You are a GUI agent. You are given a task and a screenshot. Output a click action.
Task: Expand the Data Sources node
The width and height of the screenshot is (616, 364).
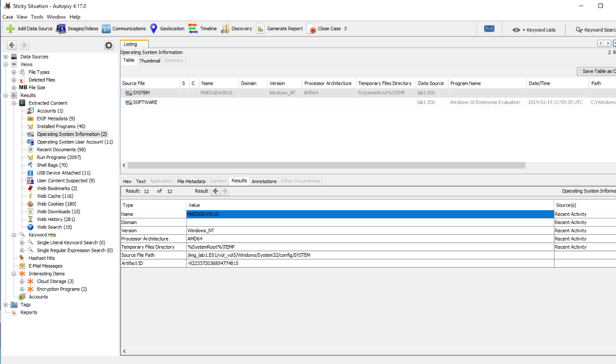(6, 56)
